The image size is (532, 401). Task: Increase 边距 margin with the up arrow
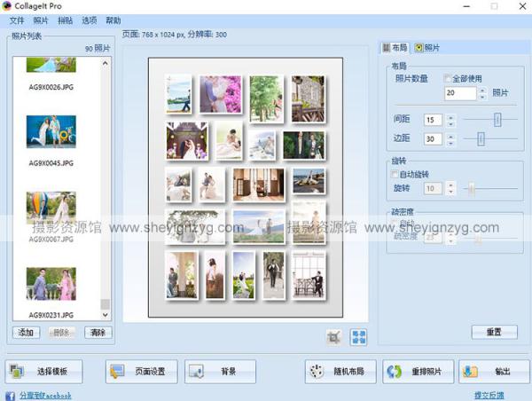[x=450, y=135]
